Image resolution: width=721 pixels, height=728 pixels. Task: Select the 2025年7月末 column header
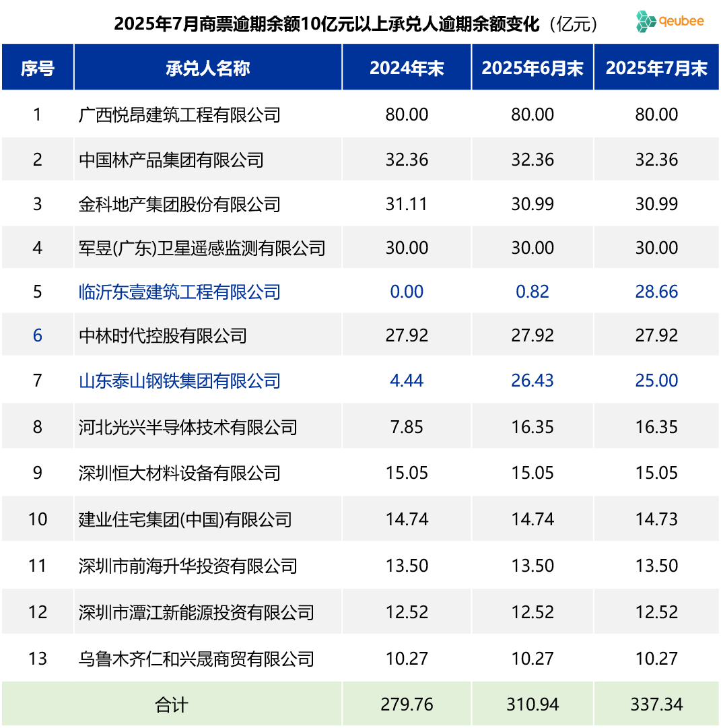[x=656, y=67]
